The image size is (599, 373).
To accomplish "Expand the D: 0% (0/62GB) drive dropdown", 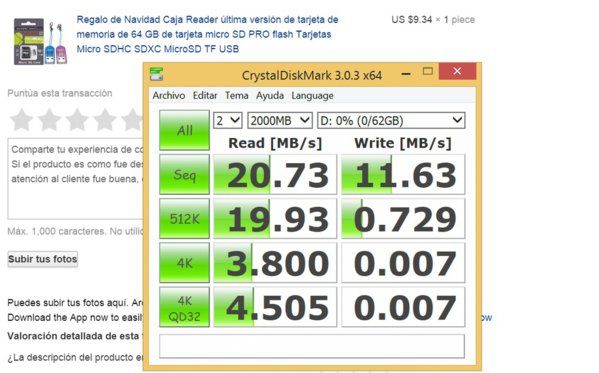I will pyautogui.click(x=391, y=120).
